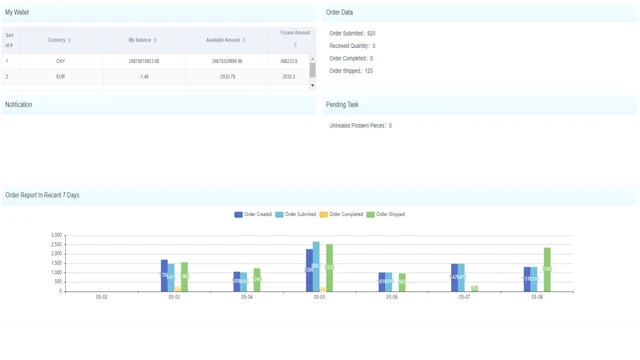Click the Order Submited: 820 entry
Image resolution: width=640 pixels, height=360 pixels.
(352, 33)
